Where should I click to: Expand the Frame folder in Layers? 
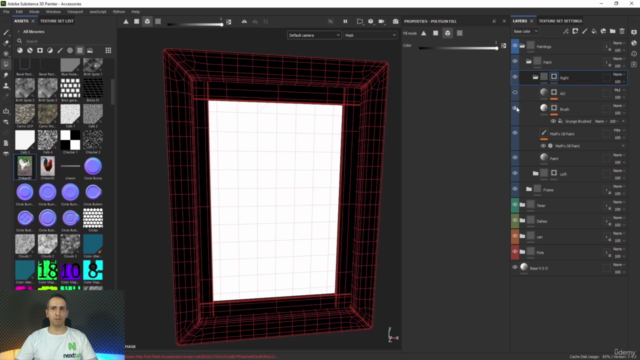tap(529, 189)
